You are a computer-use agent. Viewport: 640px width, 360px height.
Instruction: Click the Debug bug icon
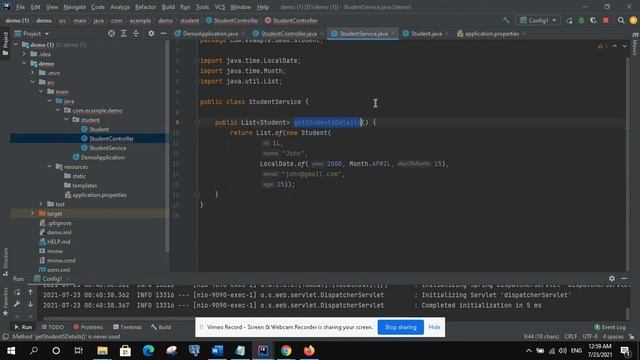click(x=581, y=20)
